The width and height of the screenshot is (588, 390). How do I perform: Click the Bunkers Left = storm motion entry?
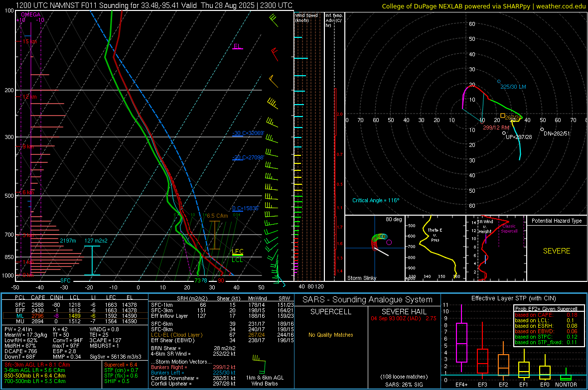pos(193,373)
